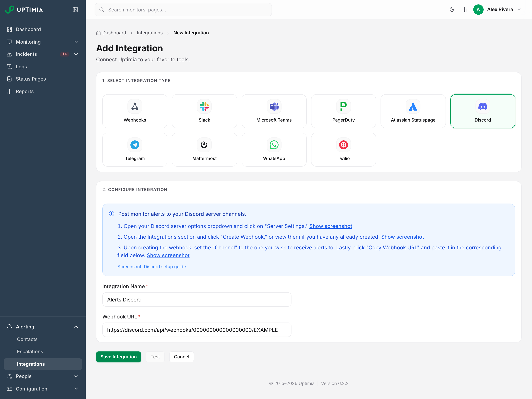Select the Twilio integration icon
532x399 pixels.
click(x=343, y=145)
